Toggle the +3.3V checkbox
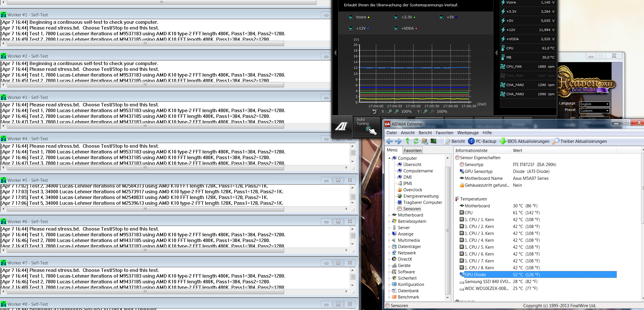The width and height of the screenshot is (644, 310). [396, 17]
